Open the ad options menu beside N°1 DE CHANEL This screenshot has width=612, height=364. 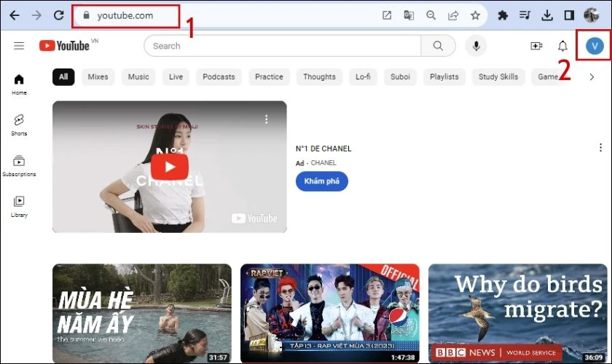600,148
